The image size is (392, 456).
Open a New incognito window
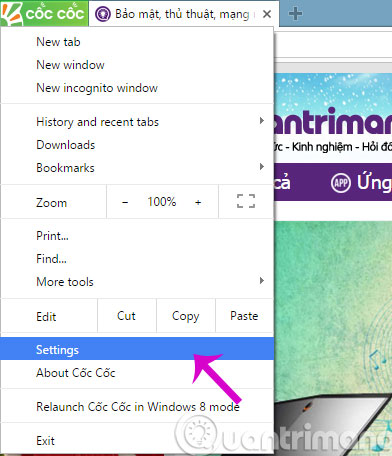137,88
